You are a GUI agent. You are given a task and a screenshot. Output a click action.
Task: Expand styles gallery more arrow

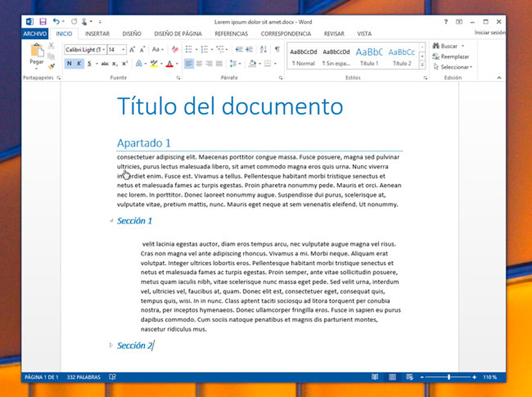[x=422, y=65]
